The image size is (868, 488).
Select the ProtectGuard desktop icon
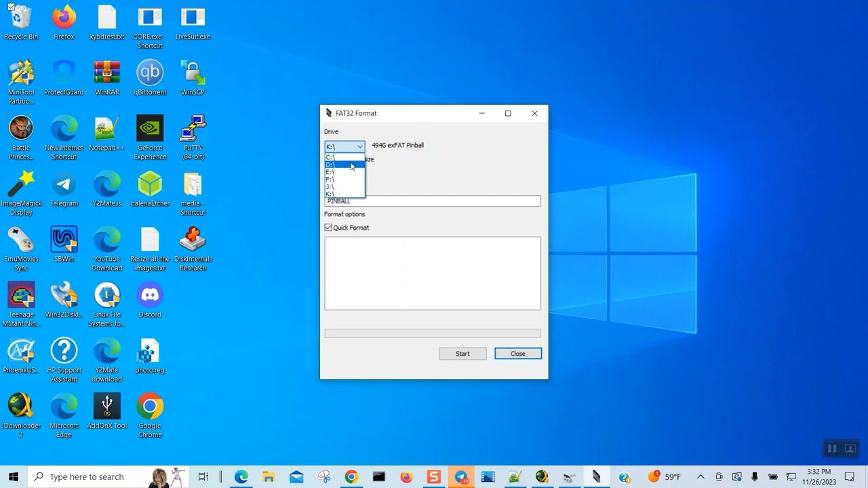[x=64, y=78]
